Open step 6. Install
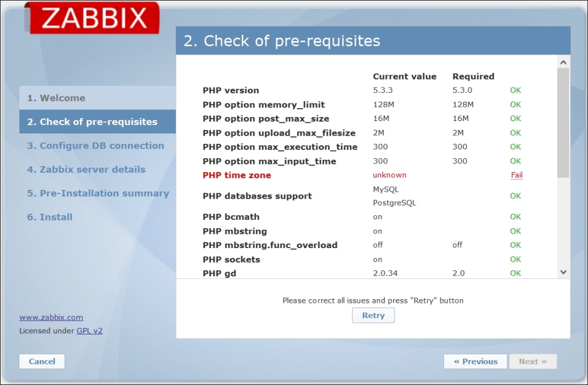 coord(49,217)
